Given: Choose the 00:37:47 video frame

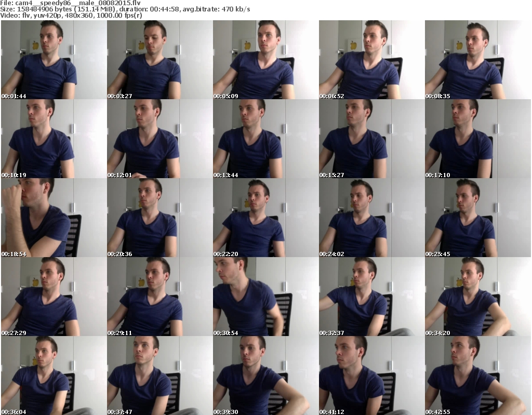Looking at the screenshot, I should (160, 376).
